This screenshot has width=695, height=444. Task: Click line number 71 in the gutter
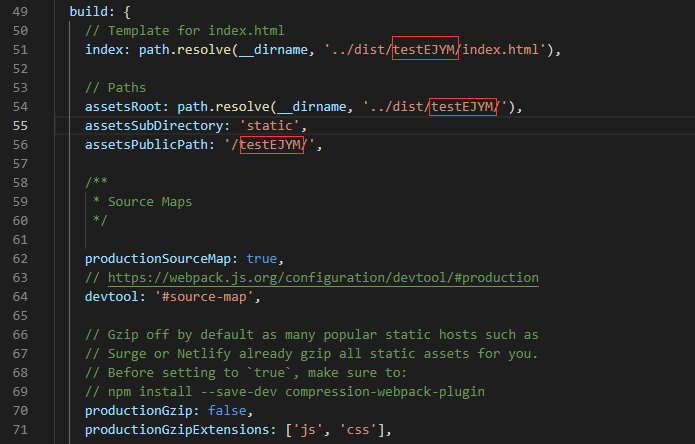pyautogui.click(x=20, y=430)
